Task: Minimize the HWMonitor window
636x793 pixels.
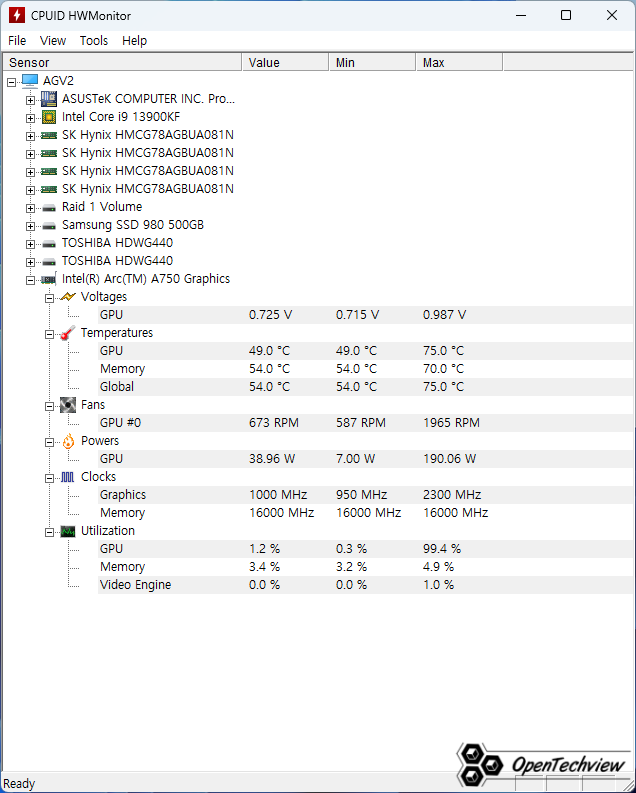Action: (521, 15)
